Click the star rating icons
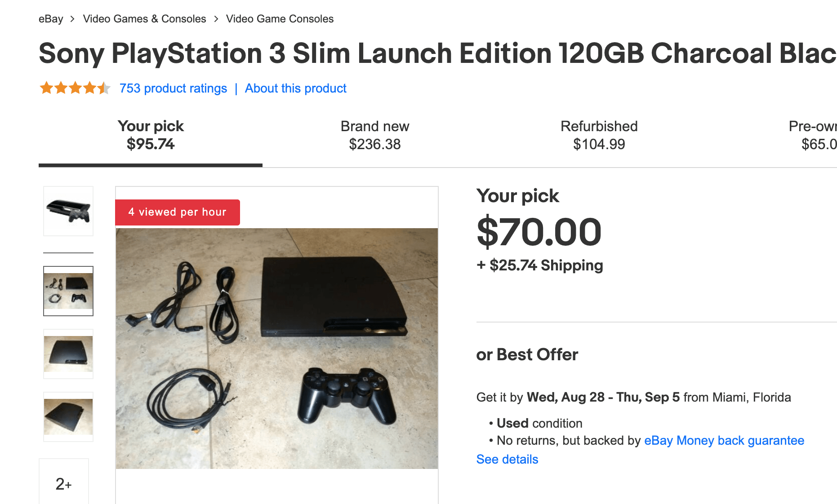This screenshot has height=504, width=837. pyautogui.click(x=75, y=88)
